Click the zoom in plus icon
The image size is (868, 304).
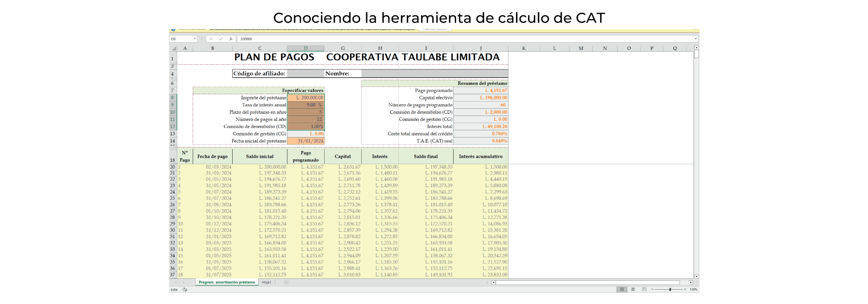[685, 289]
